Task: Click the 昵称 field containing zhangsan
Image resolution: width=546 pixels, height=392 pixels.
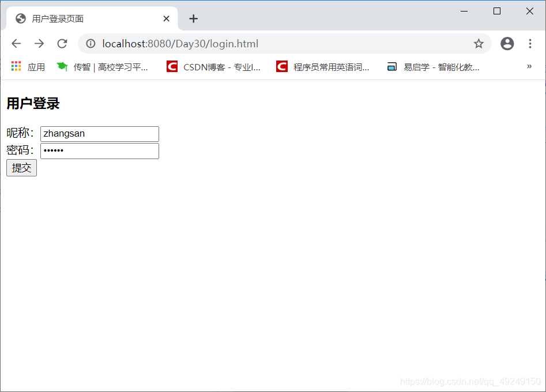Action: coord(100,134)
